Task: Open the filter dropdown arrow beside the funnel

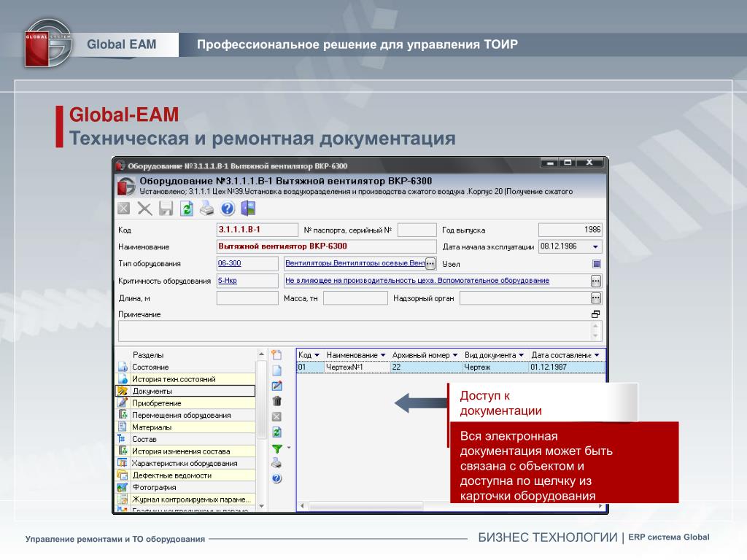Action: (x=289, y=448)
